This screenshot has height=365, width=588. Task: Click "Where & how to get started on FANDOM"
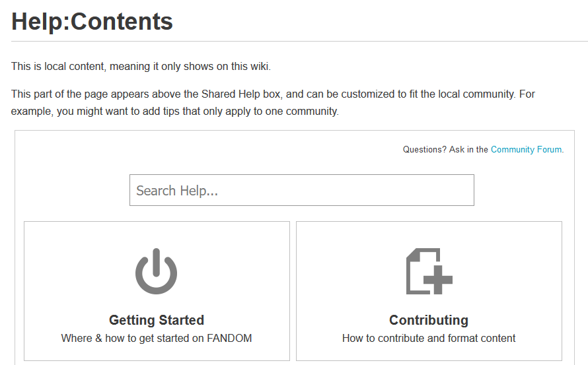tap(157, 338)
